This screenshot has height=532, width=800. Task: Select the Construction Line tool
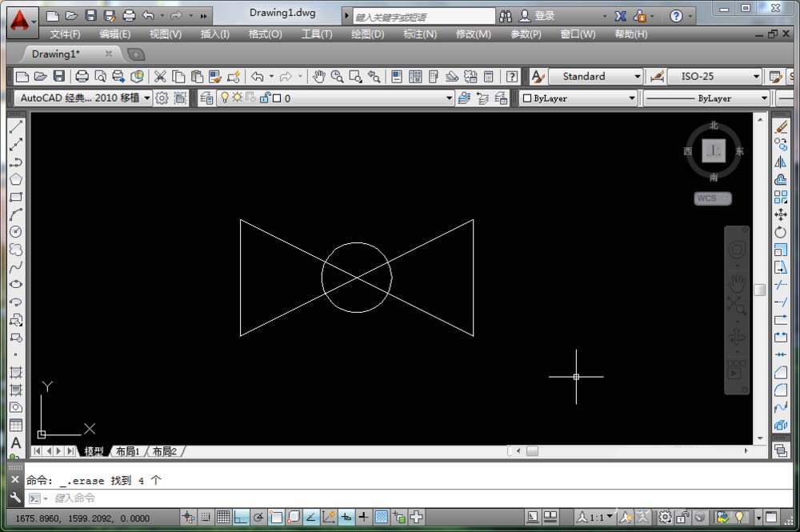coord(16,144)
